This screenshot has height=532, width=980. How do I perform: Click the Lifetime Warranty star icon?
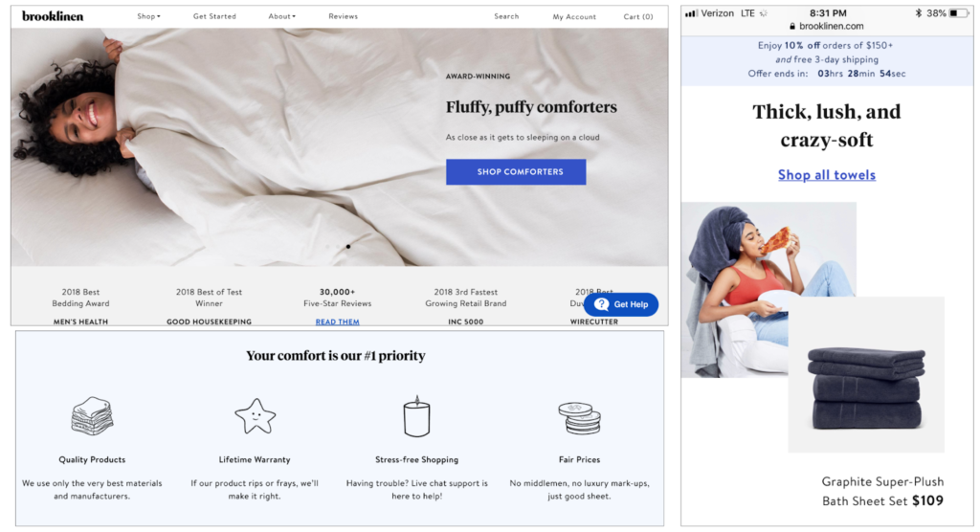click(255, 416)
